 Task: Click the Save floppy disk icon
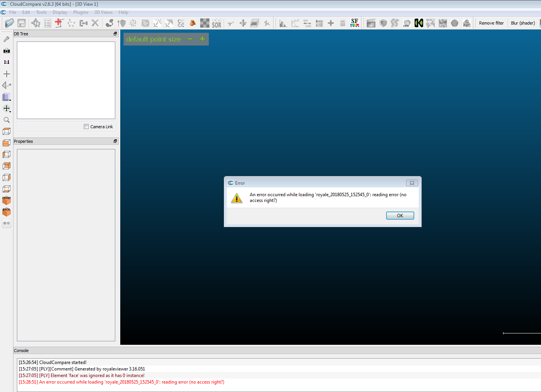[22, 23]
